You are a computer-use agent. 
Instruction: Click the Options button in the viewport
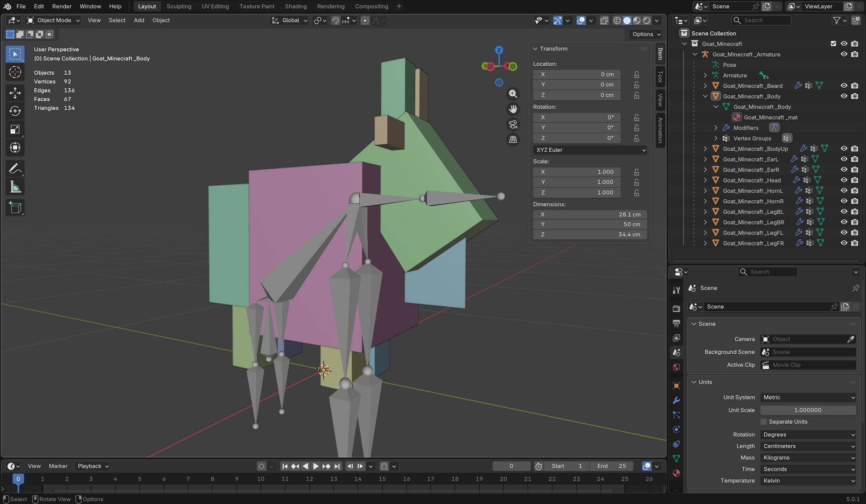click(645, 34)
